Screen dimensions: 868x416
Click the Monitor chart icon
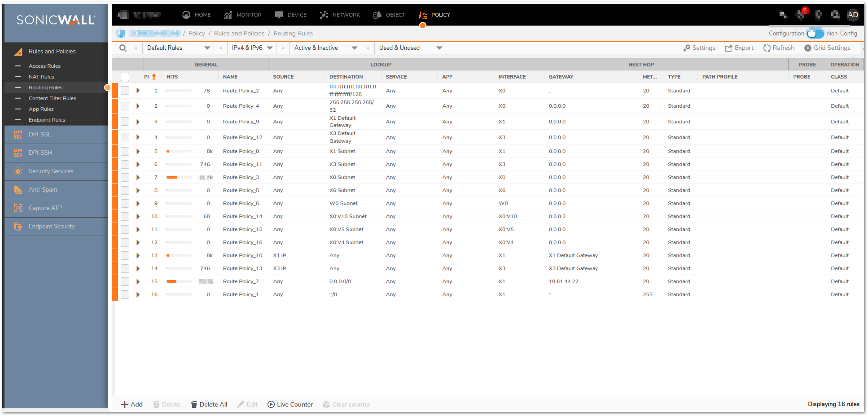[228, 15]
